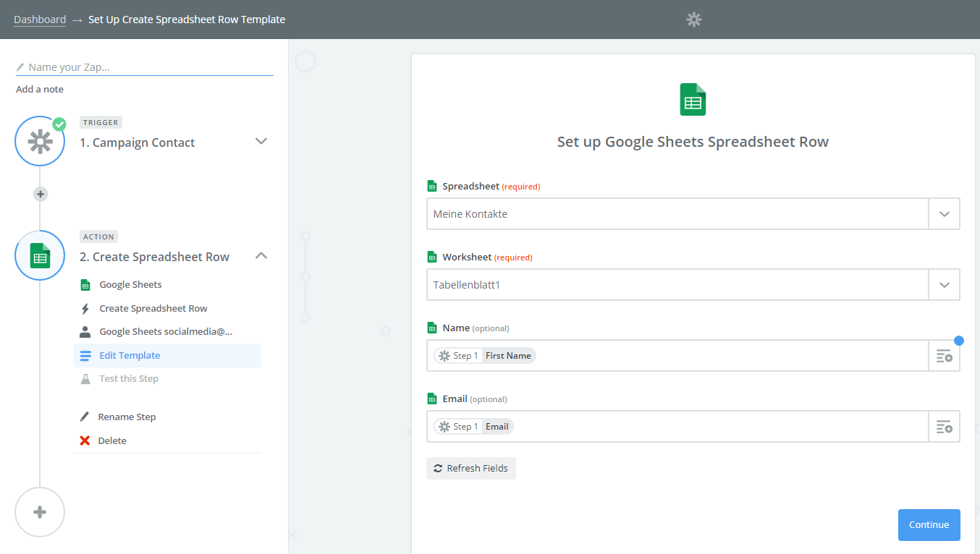Click the red X Delete icon
The image size is (980, 554).
(85, 440)
